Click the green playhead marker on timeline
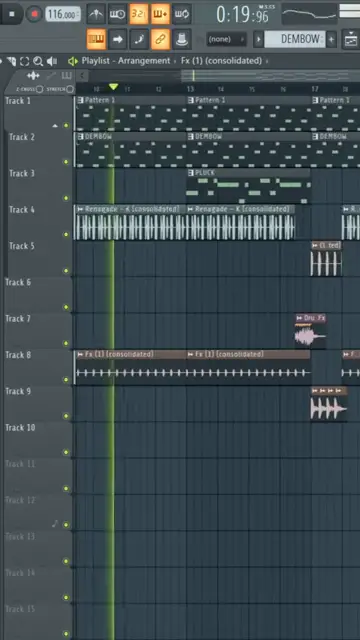This screenshot has width=360, height=640. [113, 87]
